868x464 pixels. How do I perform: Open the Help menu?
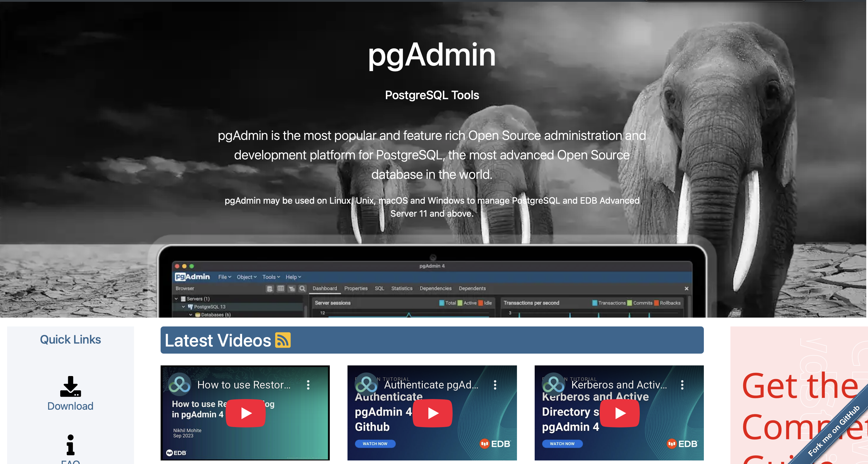(293, 277)
